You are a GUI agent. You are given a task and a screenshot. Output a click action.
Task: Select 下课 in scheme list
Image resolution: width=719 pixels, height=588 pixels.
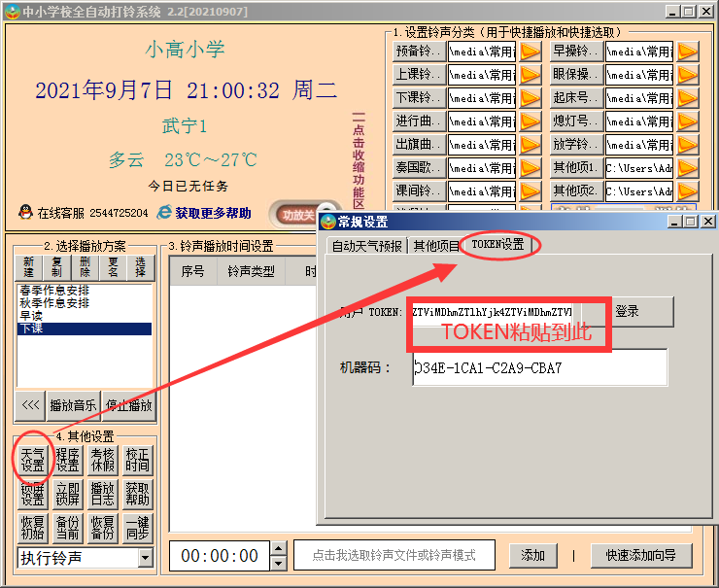(x=85, y=329)
